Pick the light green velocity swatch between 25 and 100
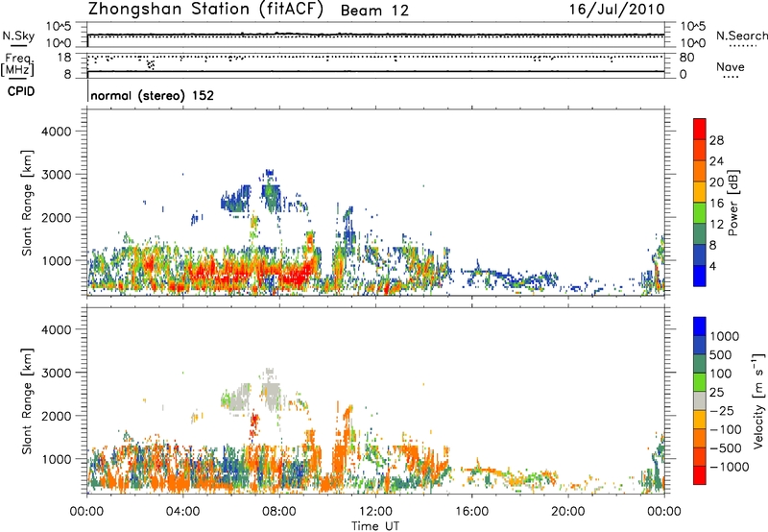The image size is (768, 532). pos(700,382)
